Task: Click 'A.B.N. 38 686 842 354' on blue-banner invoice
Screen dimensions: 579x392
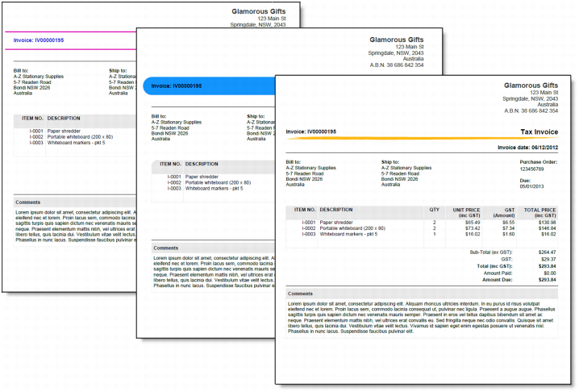Action: tap(397, 65)
